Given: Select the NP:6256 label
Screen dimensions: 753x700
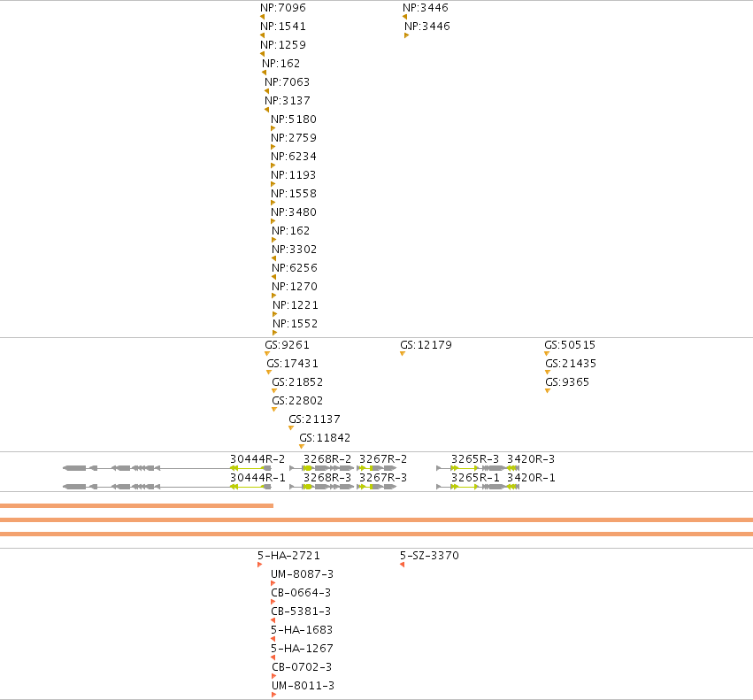Looking at the screenshot, I should pos(295,268).
